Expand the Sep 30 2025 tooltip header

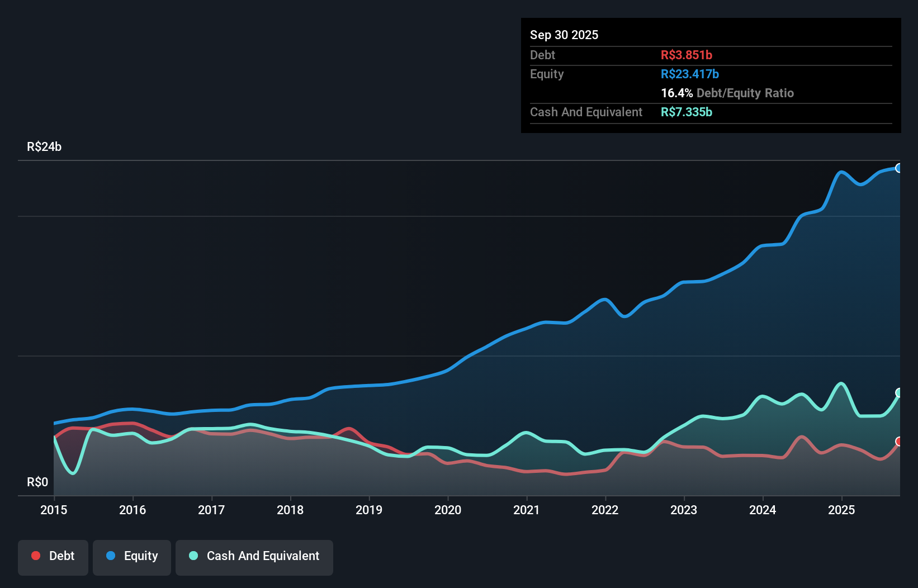(x=564, y=35)
